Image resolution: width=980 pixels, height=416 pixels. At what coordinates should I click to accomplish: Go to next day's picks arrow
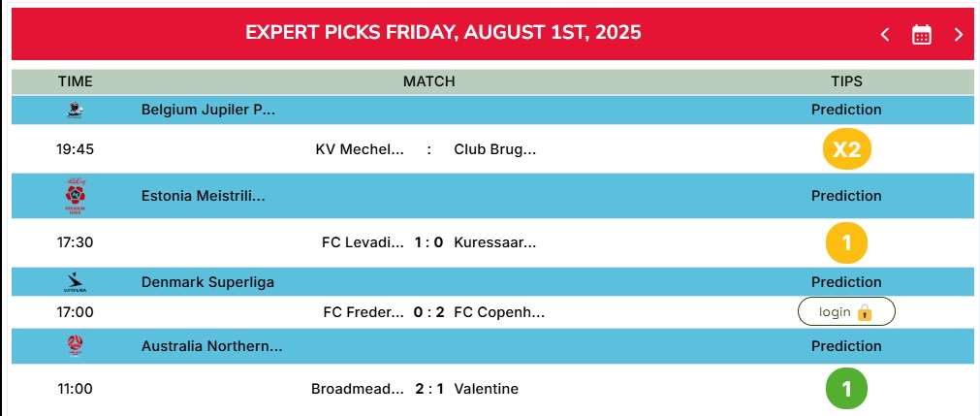click(x=958, y=34)
